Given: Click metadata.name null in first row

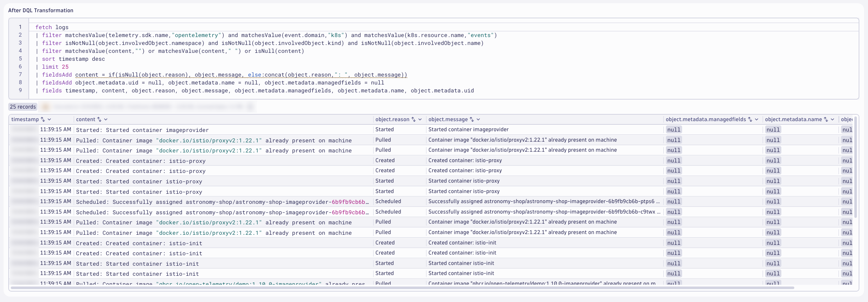Looking at the screenshot, I should point(773,130).
